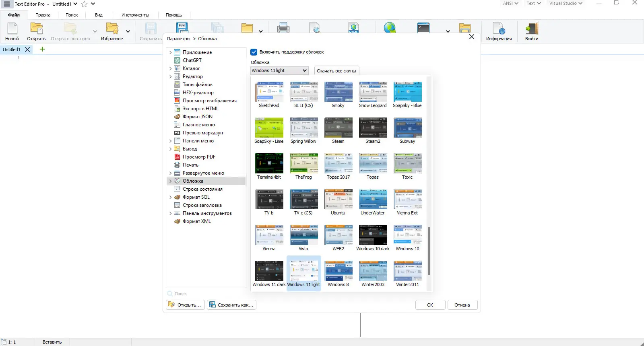Click the Отмена button
Screen dimensions: 644x346
(462, 305)
